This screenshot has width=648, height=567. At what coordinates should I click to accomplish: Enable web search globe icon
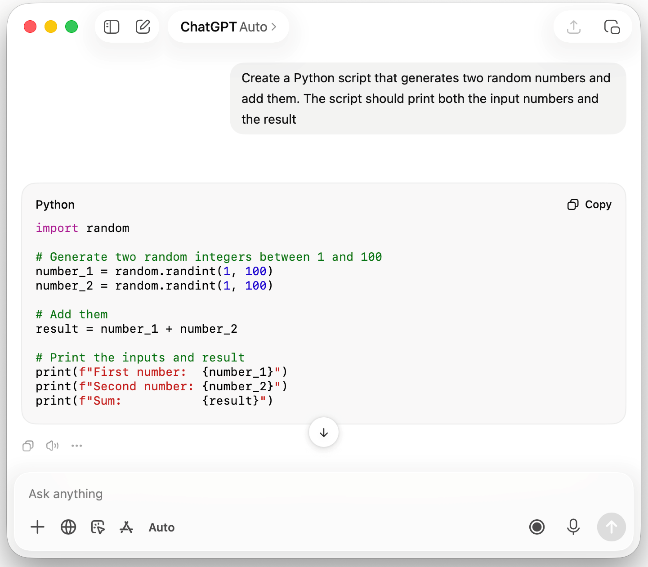click(x=68, y=527)
